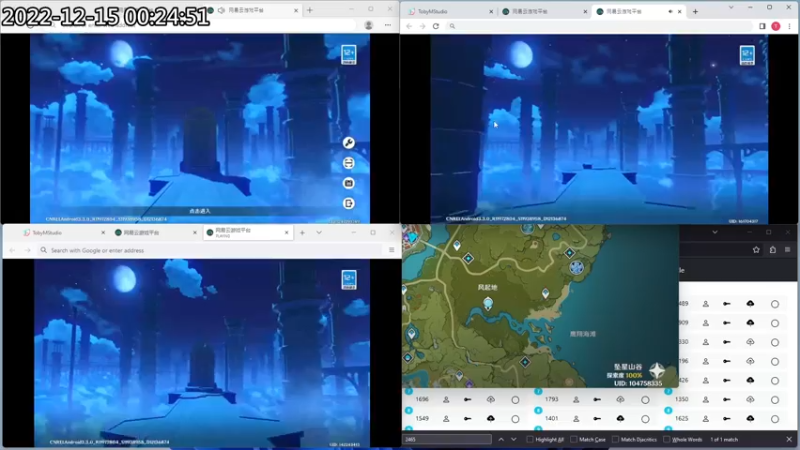Click the logout exit icon in top-left game

click(x=348, y=204)
